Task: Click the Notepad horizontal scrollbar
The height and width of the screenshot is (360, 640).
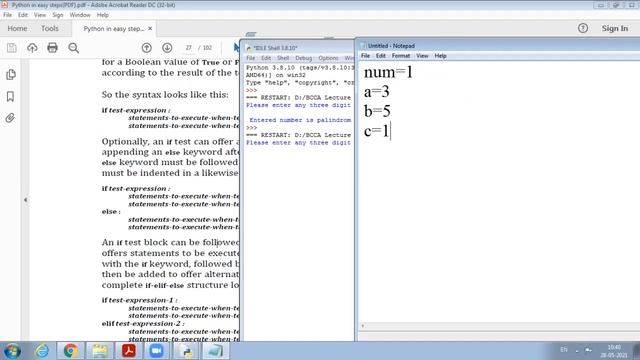Action: click(x=499, y=326)
